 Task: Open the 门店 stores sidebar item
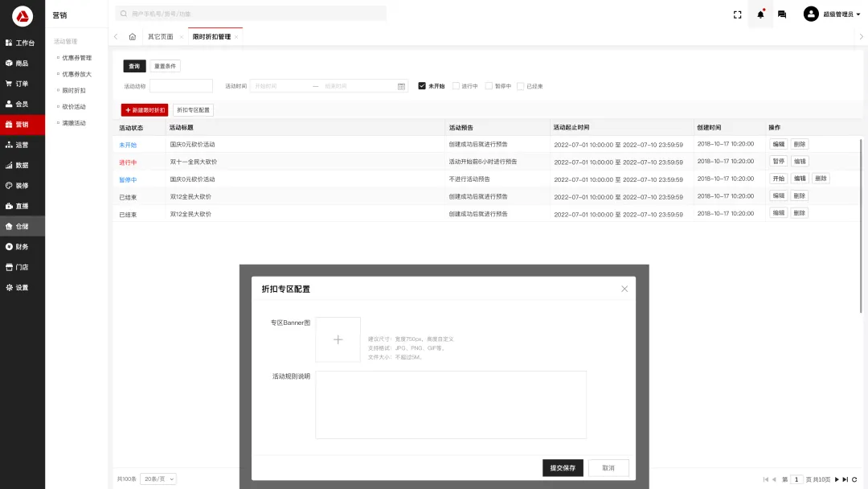click(x=23, y=268)
